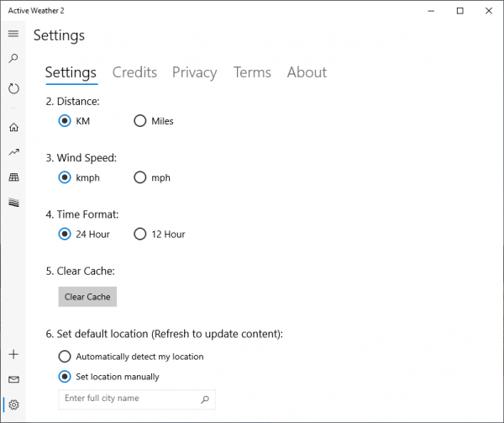
Task: Minimize the Active Weather 2 window
Action: click(431, 11)
